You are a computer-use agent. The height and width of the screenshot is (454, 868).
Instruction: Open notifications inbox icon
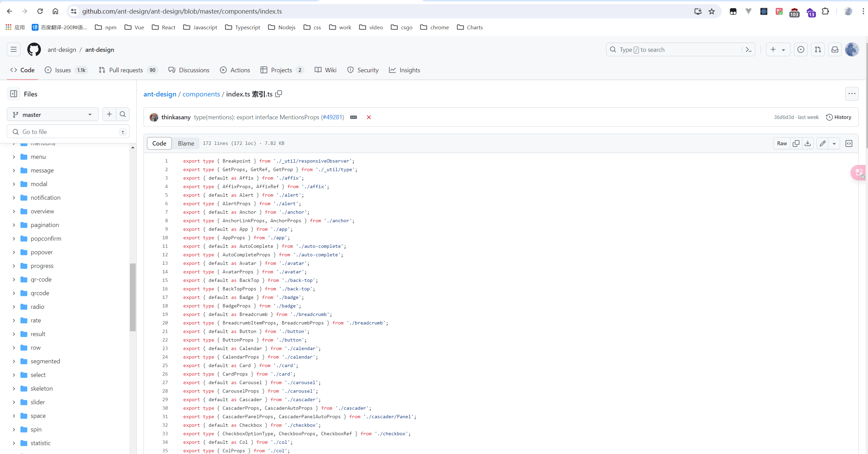(835, 50)
